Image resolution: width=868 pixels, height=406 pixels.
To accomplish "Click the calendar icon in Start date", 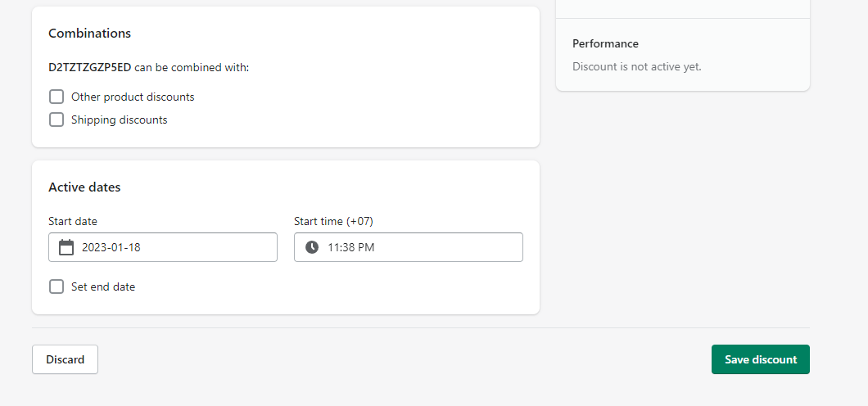I will pyautogui.click(x=66, y=247).
